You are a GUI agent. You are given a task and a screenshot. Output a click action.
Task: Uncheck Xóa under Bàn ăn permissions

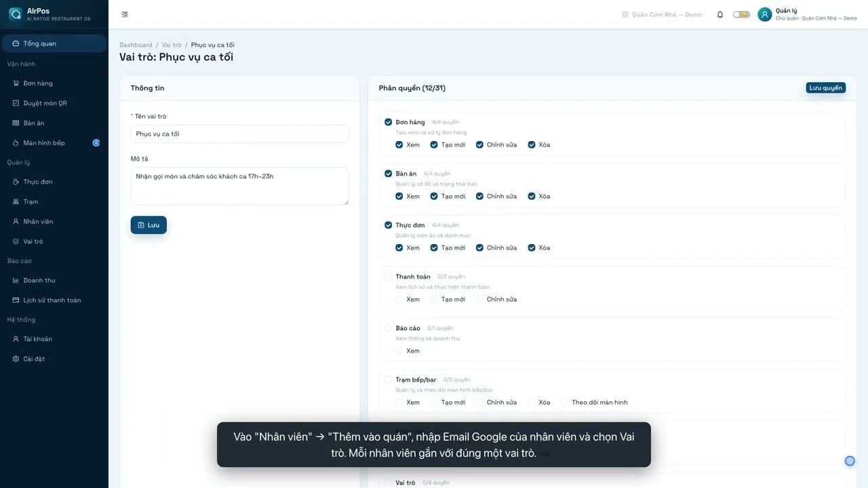532,196
